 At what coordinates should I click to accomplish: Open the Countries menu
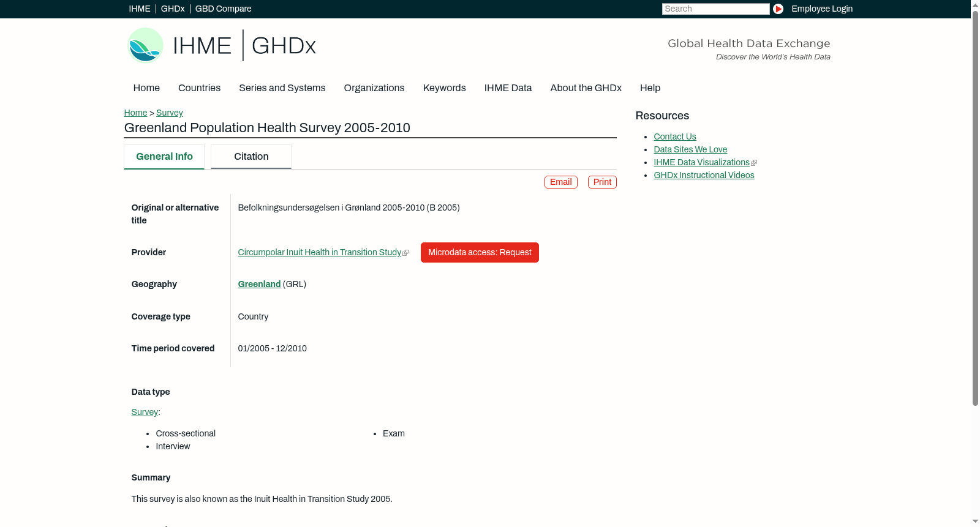pos(199,88)
